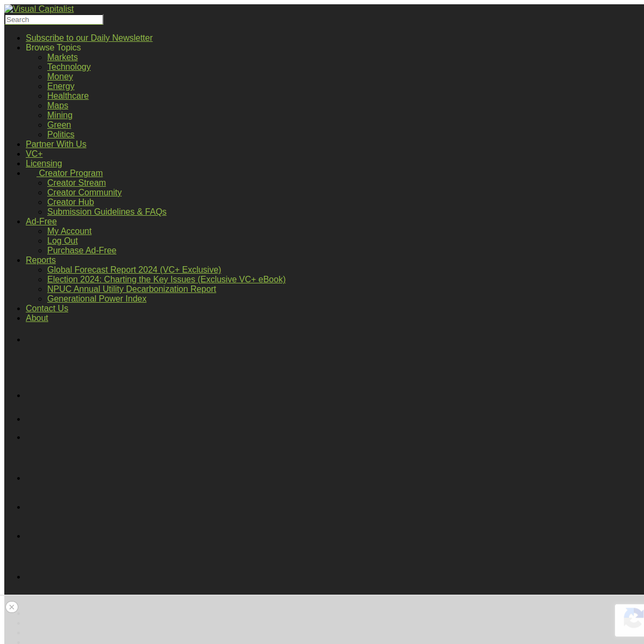Image resolution: width=644 pixels, height=644 pixels.
Task: Navigate to the Contact Us page
Action: tap(47, 309)
